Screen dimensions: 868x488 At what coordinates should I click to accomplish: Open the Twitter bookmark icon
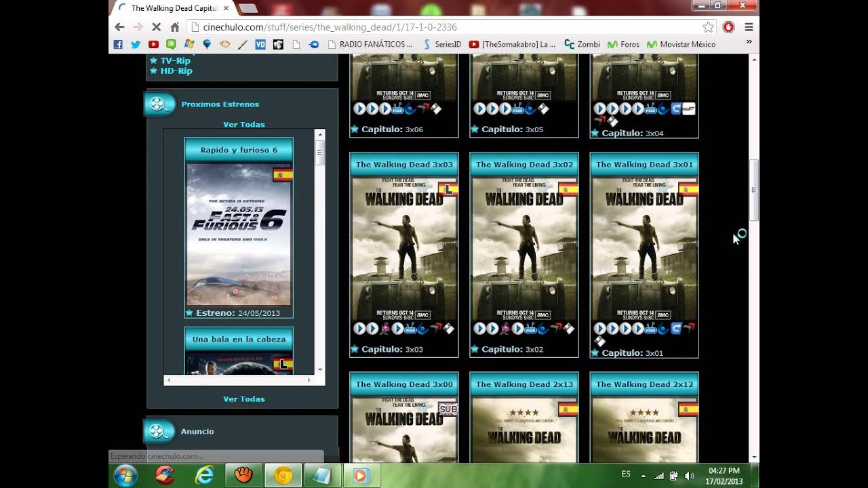pyautogui.click(x=136, y=44)
